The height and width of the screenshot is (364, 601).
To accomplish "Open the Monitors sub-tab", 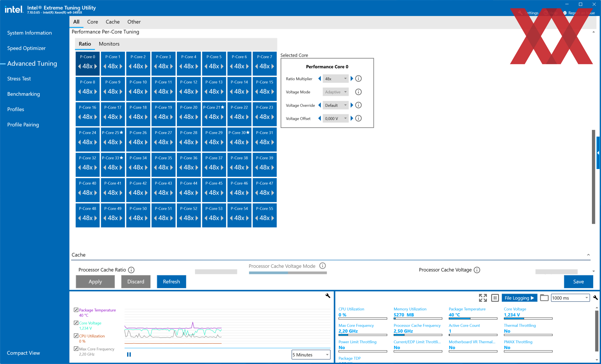I will tap(109, 44).
